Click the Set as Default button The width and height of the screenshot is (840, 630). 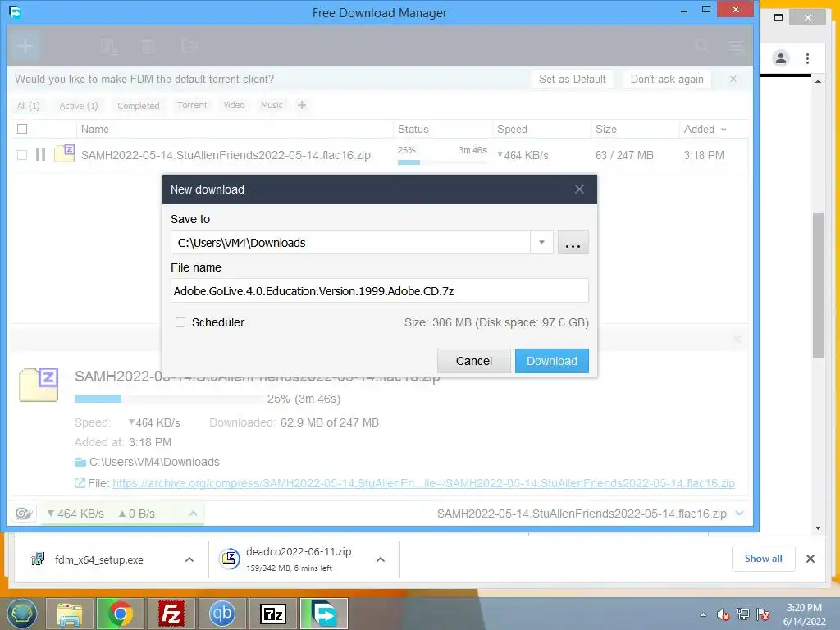pos(572,79)
